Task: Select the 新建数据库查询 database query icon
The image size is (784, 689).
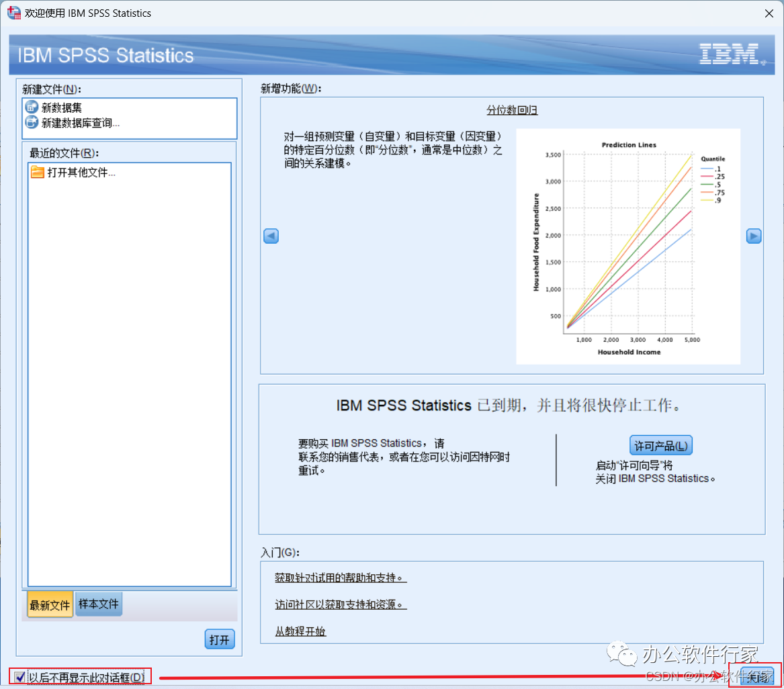Action: point(32,122)
